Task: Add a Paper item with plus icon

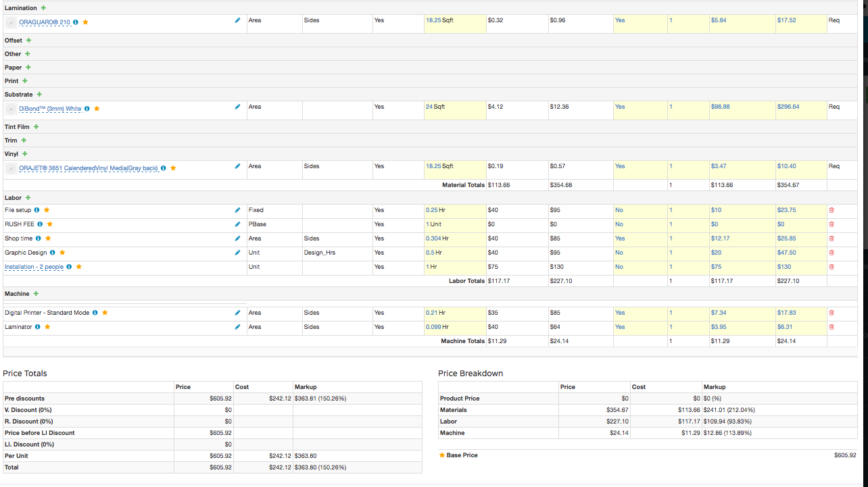Action: (x=28, y=68)
